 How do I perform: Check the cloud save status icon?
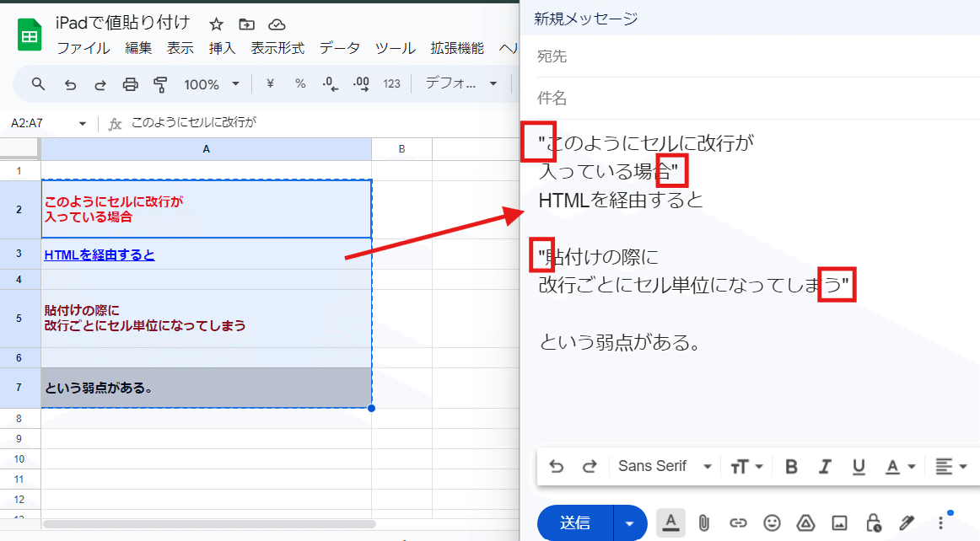click(x=277, y=24)
